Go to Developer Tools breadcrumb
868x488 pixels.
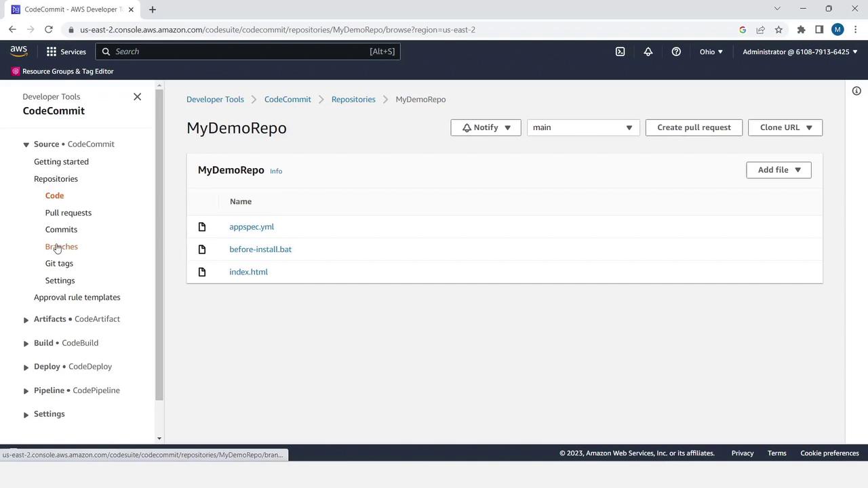[x=215, y=100]
